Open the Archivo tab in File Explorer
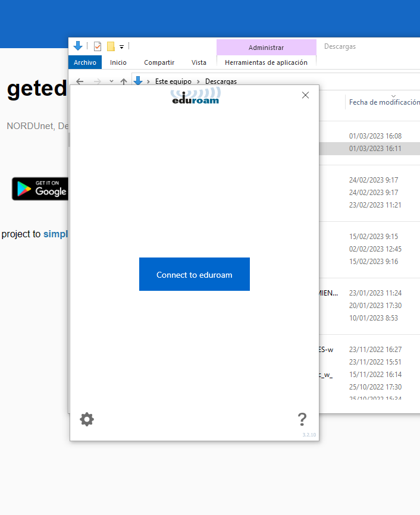420x515 pixels. coord(85,62)
